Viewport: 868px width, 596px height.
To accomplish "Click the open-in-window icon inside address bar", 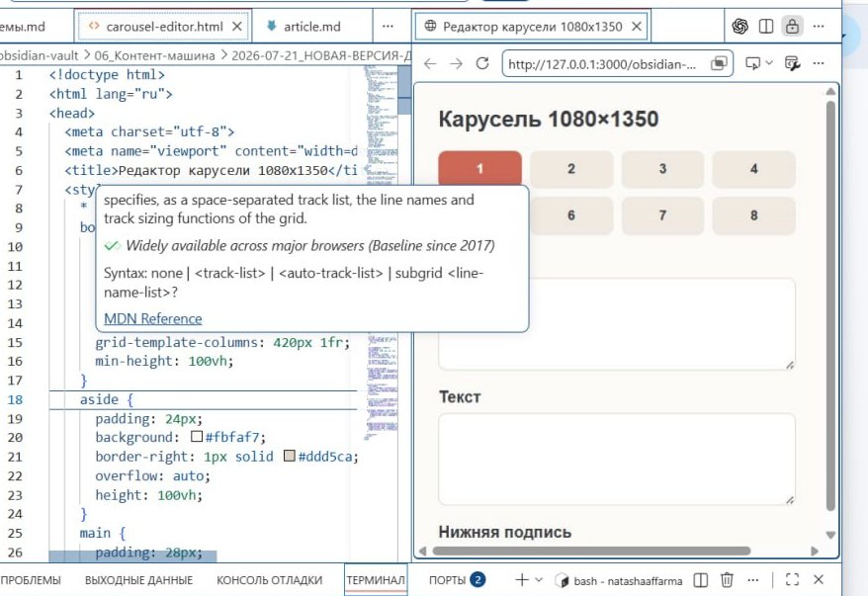I will [x=719, y=63].
